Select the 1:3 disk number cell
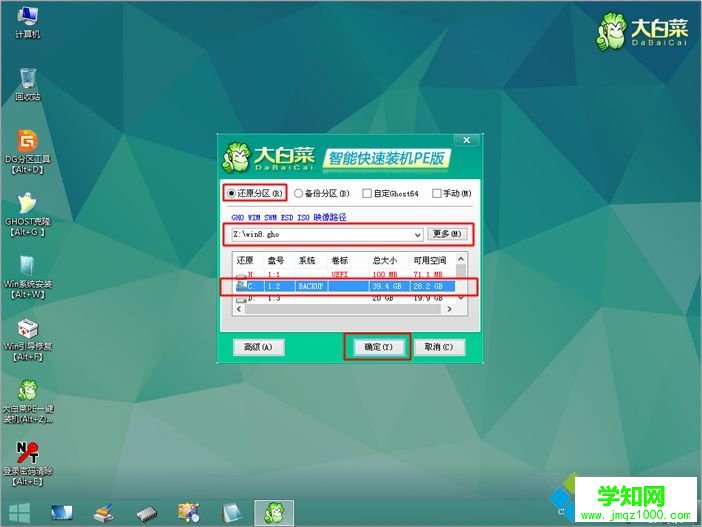Image resolution: width=702 pixels, height=527 pixels. (274, 299)
